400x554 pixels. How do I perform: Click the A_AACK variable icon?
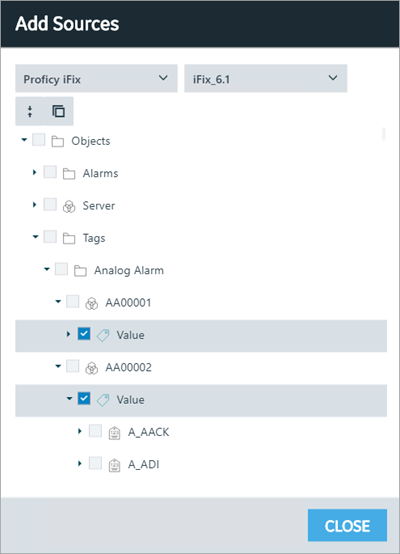click(x=114, y=433)
